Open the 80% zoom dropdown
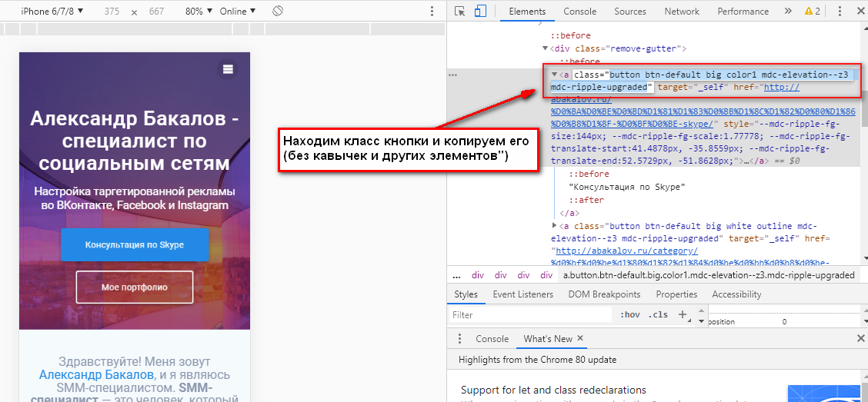This screenshot has height=402, width=868. point(199,11)
